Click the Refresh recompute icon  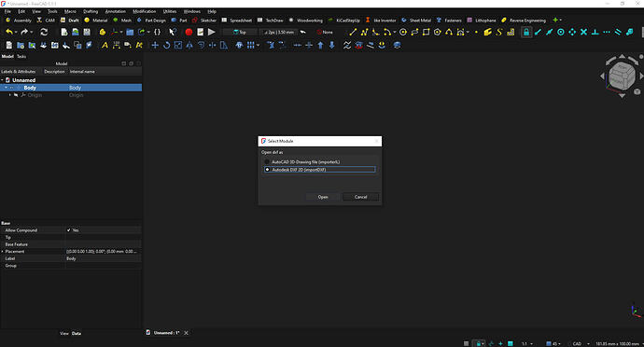44,32
